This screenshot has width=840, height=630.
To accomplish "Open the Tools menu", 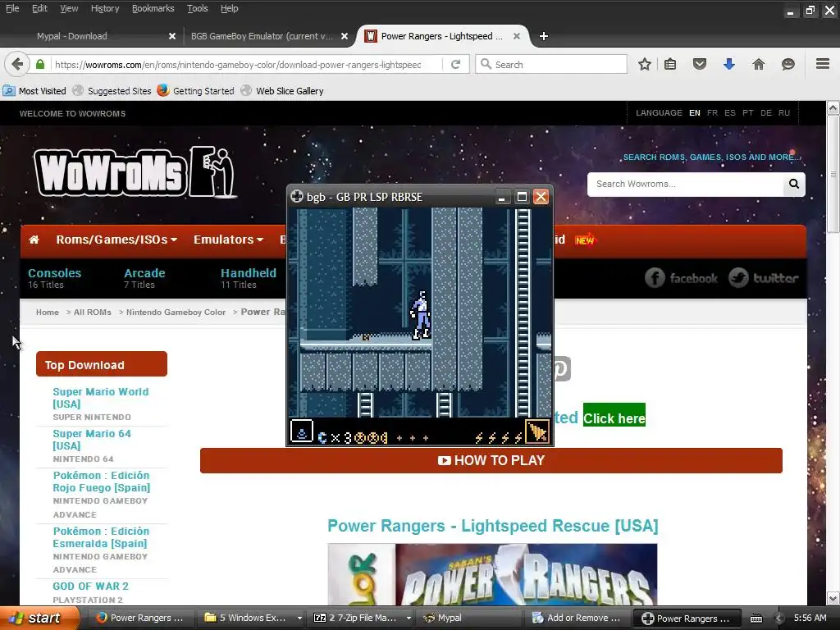I will [x=197, y=8].
